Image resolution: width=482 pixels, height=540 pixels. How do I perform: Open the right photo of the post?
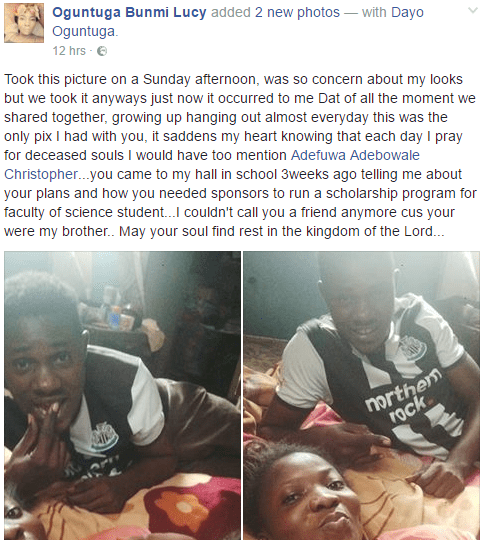(x=361, y=395)
